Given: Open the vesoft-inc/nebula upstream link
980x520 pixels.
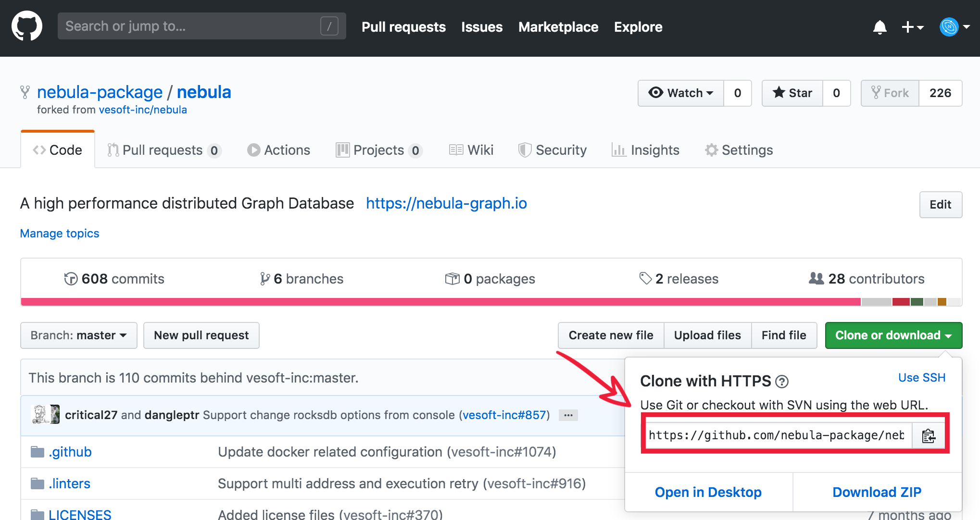Looking at the screenshot, I should [143, 110].
